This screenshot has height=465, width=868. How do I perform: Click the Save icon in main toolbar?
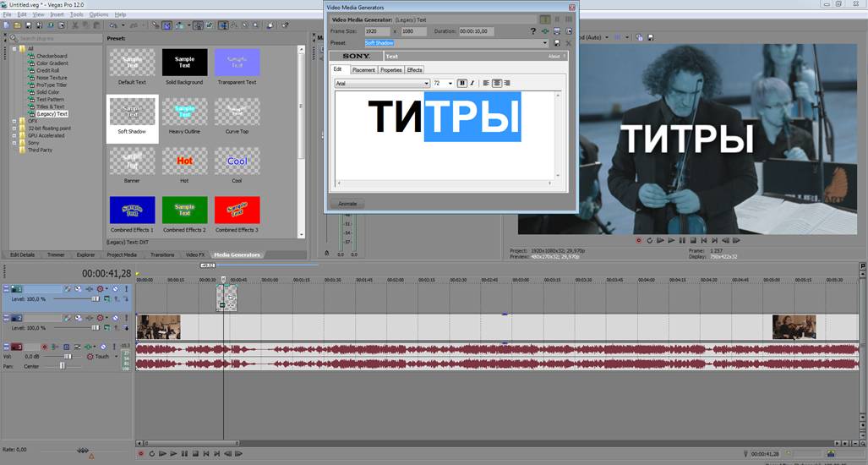[28, 25]
